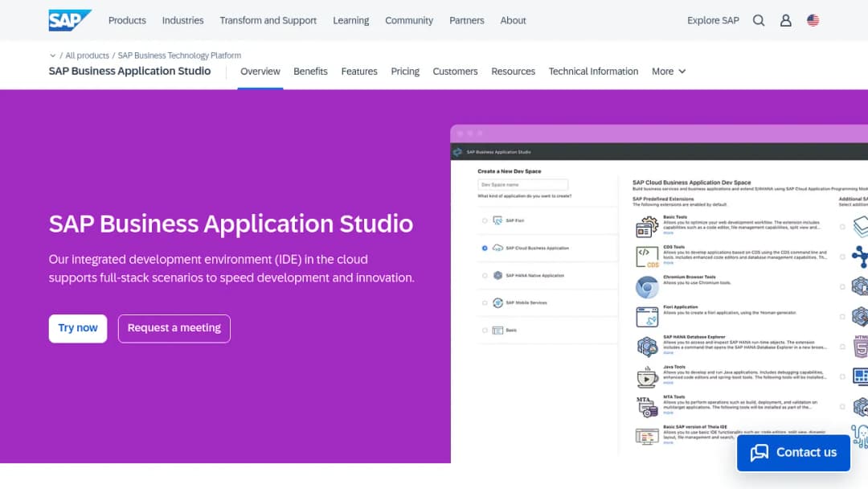
Task: Tick checkbox beside MTA Tools description
Action: pos(842,406)
